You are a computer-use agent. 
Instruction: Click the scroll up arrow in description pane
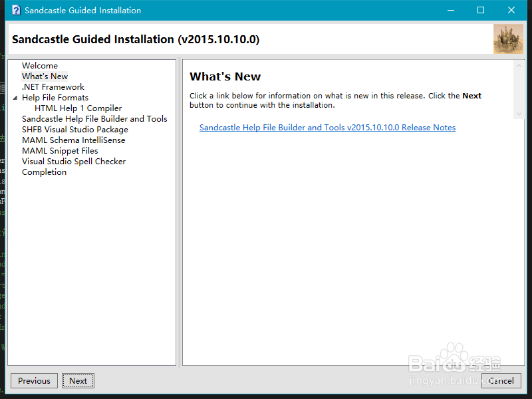pos(519,65)
